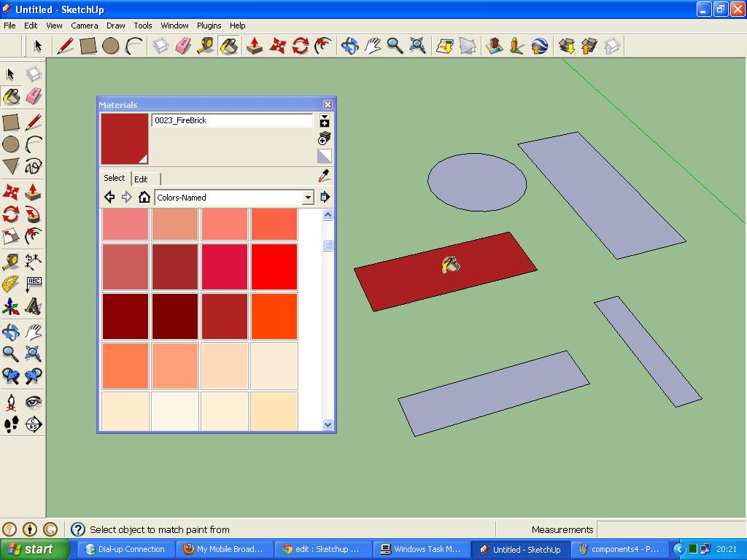747x560 pixels.
Task: Select the Freehand tool in left toolbar
Action: pyautogui.click(x=34, y=166)
